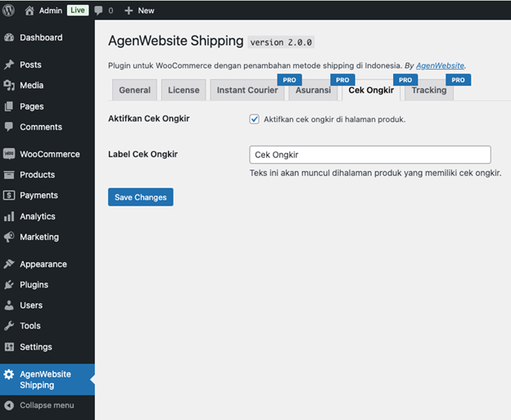
Task: Go to the Posts pin icon
Action: 9,65
